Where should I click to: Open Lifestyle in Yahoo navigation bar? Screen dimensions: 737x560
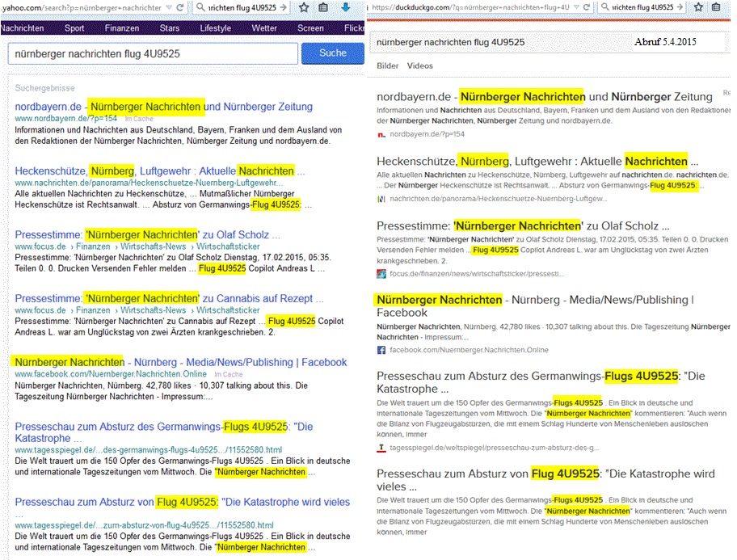pyautogui.click(x=215, y=28)
